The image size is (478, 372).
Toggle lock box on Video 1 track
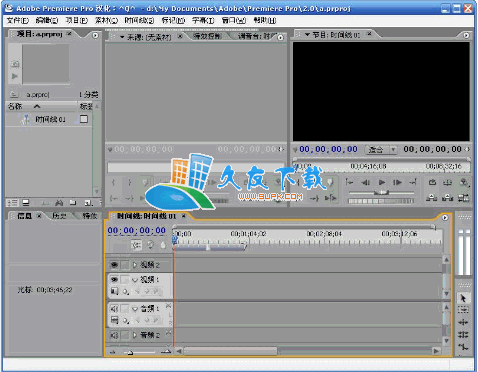pos(124,279)
